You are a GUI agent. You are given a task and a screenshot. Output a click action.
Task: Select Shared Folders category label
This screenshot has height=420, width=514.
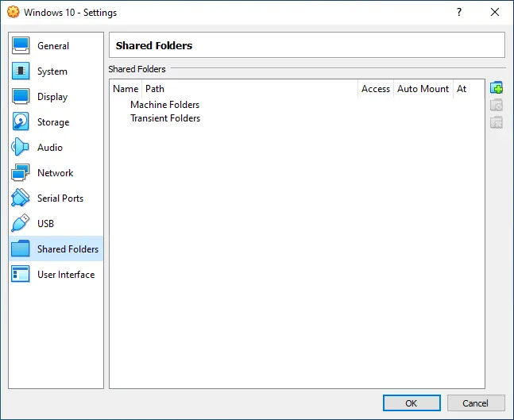coord(68,249)
